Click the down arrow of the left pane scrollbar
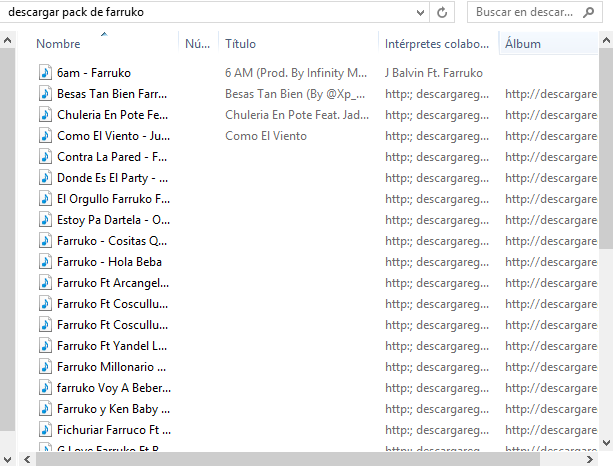This screenshot has width=613, height=466. 7,459
